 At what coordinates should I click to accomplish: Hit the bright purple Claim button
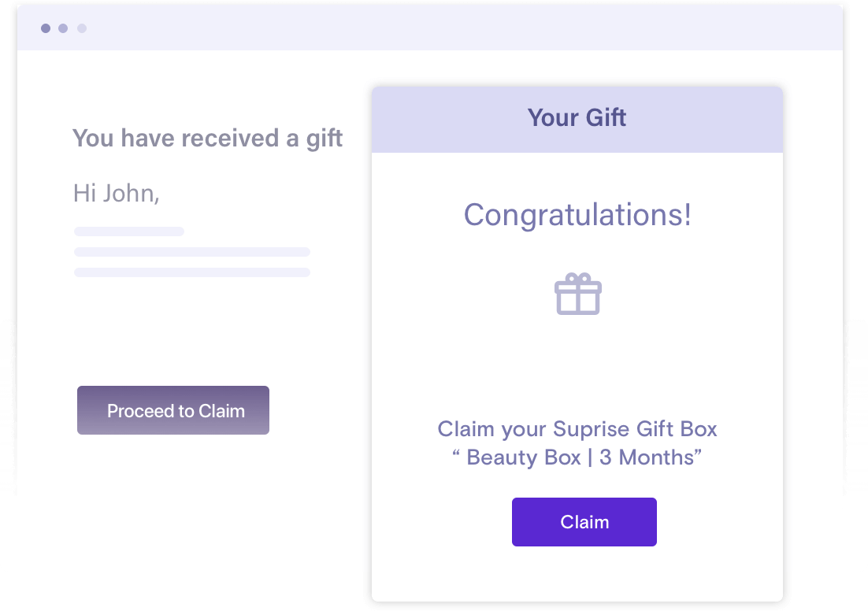(x=584, y=522)
